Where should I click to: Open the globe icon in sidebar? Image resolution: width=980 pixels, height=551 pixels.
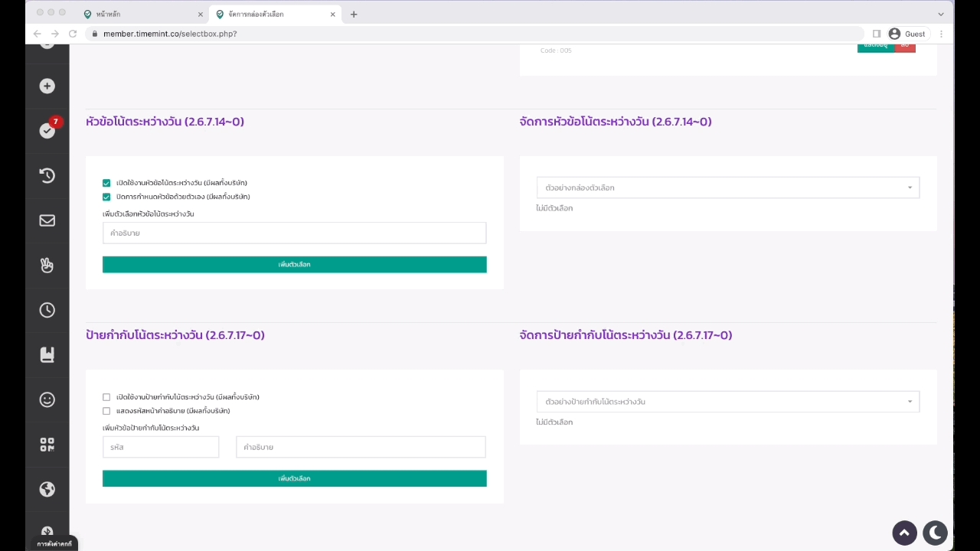coord(47,489)
